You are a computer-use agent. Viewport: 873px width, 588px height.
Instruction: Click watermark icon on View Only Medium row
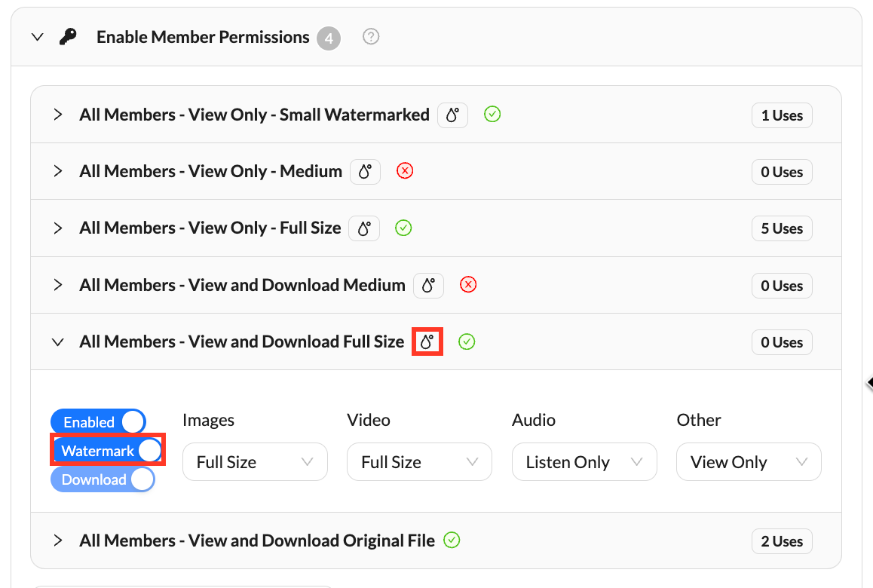[365, 172]
